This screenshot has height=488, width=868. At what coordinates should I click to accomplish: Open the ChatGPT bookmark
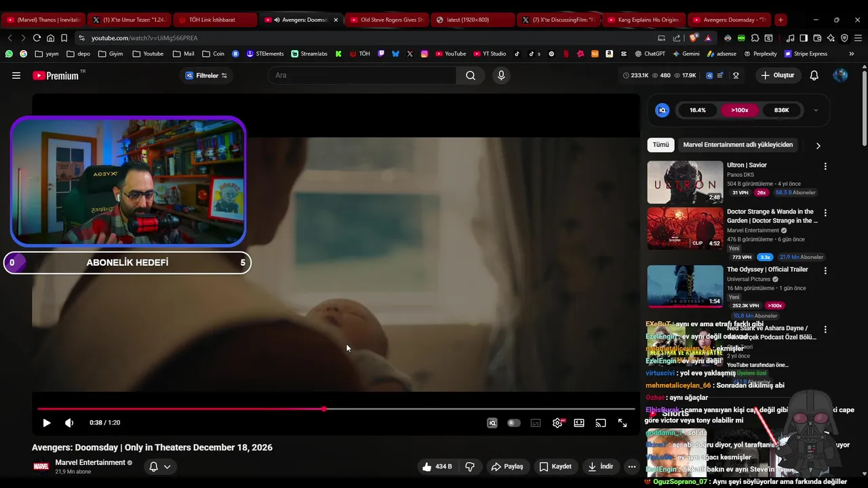pos(650,54)
